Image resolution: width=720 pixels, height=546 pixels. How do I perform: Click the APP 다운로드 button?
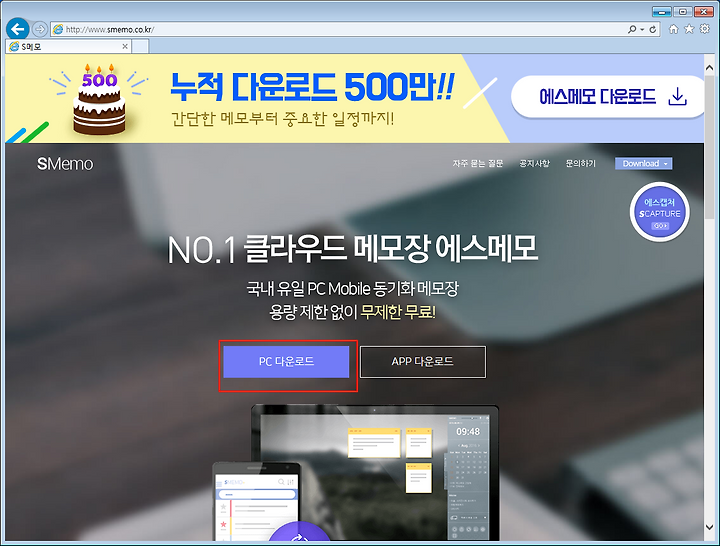click(422, 362)
